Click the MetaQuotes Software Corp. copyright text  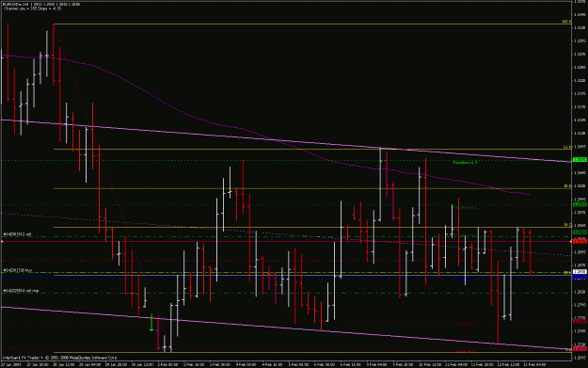[x=60, y=358]
